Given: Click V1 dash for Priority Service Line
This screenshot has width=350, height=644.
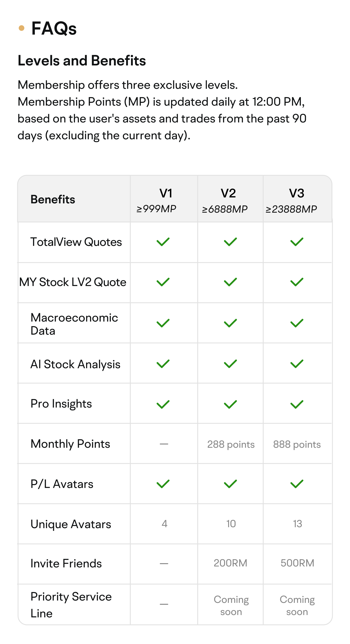Looking at the screenshot, I should [x=164, y=604].
